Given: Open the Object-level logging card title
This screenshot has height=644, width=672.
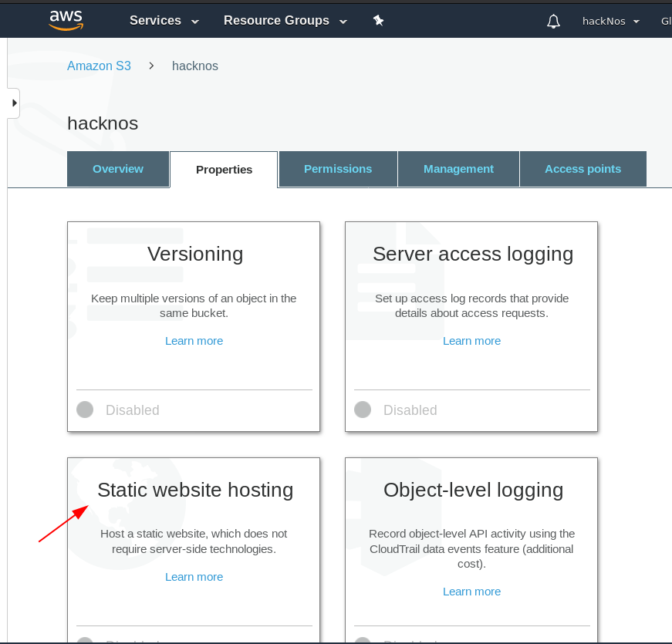Looking at the screenshot, I should (473, 491).
